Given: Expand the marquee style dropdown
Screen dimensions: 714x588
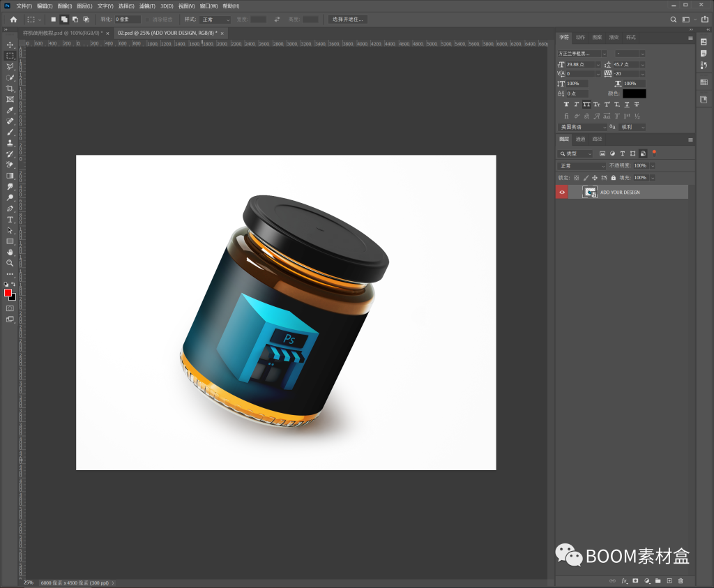Looking at the screenshot, I should coord(215,20).
